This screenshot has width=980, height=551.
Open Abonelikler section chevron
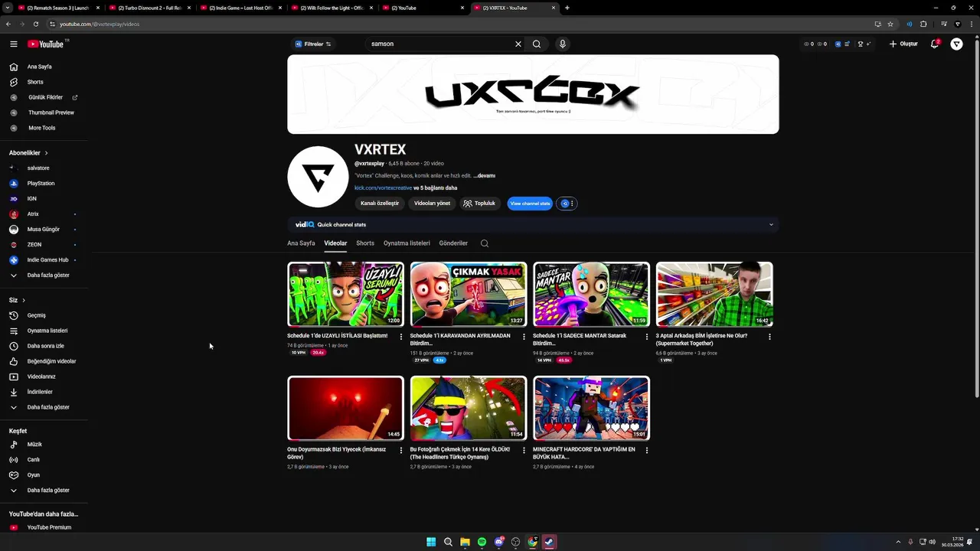[x=46, y=153]
